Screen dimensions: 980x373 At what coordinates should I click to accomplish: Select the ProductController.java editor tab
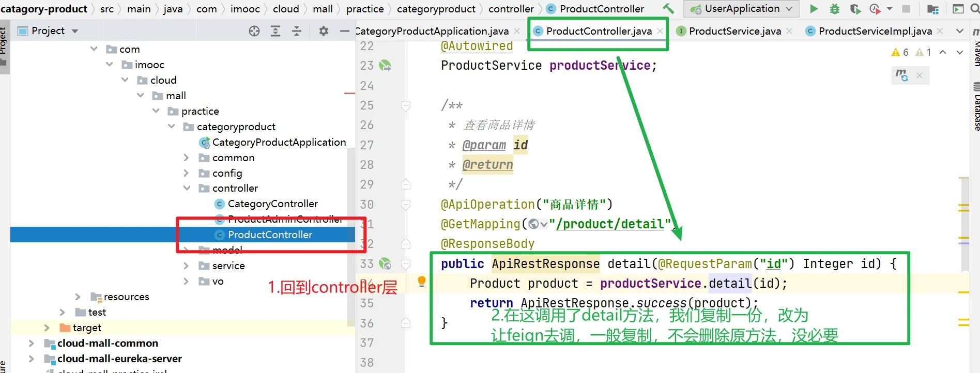(x=599, y=32)
